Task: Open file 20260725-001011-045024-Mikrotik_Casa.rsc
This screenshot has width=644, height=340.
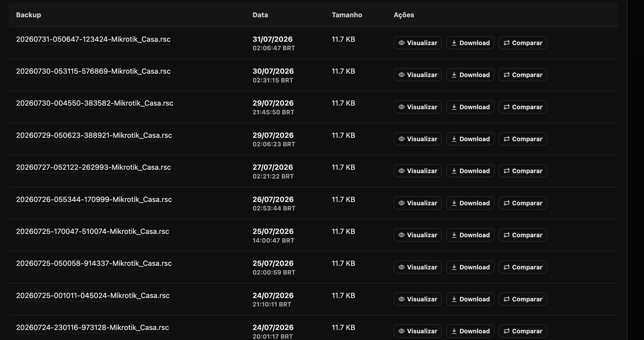Action: pos(93,296)
